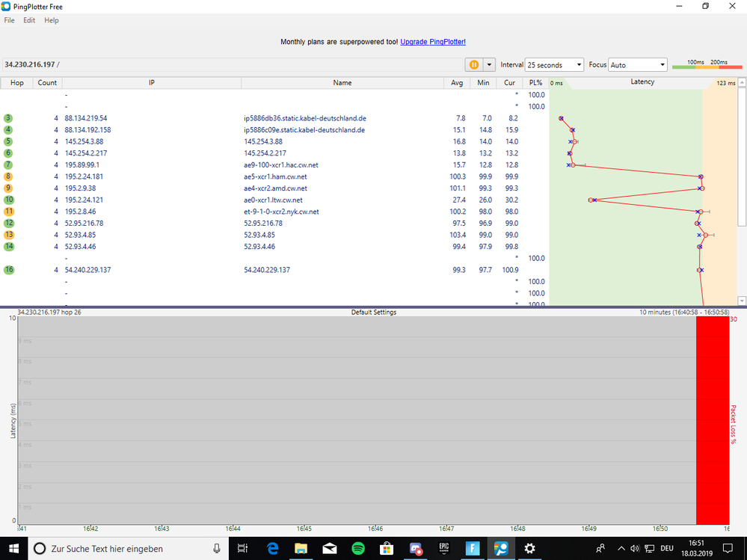Select the orange hop 8 circle icon
Viewport: 747px width, 560px height.
point(8,176)
